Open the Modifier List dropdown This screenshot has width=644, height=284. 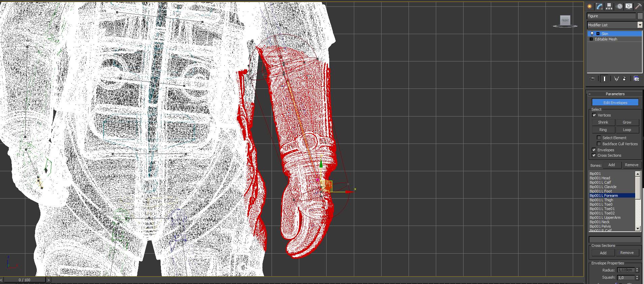coord(640,25)
